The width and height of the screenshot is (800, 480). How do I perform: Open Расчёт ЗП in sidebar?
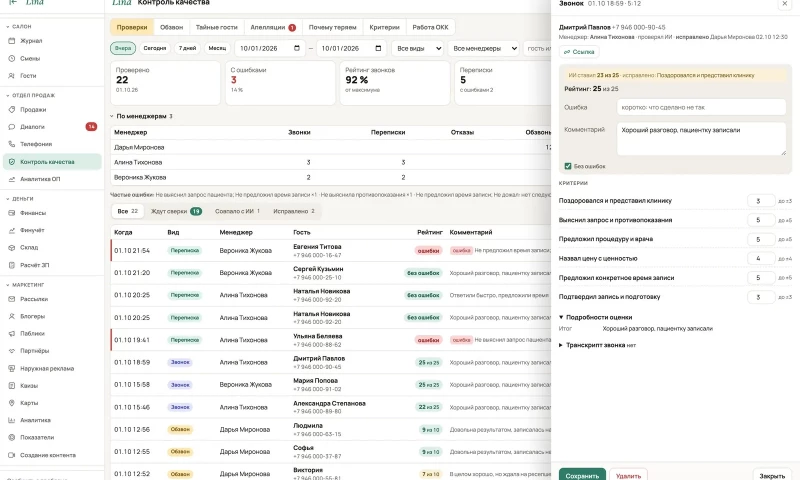[x=51, y=265]
